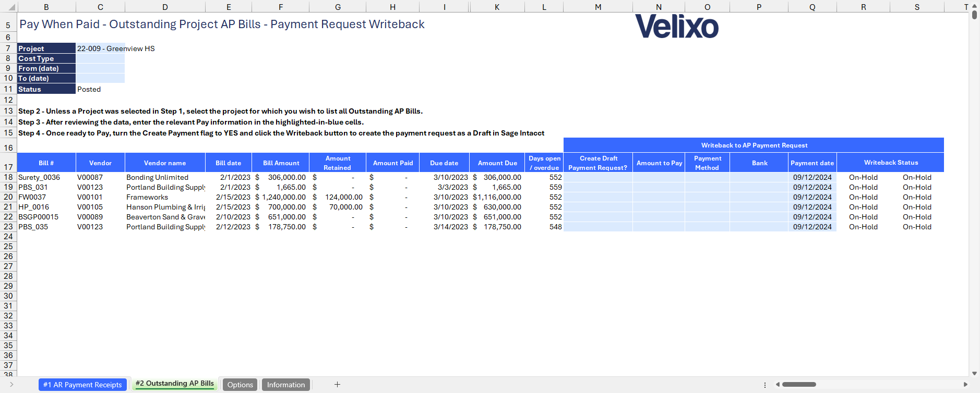Click Create Draft Payment Request cell for Surety_0036
980x393 pixels.
point(598,177)
